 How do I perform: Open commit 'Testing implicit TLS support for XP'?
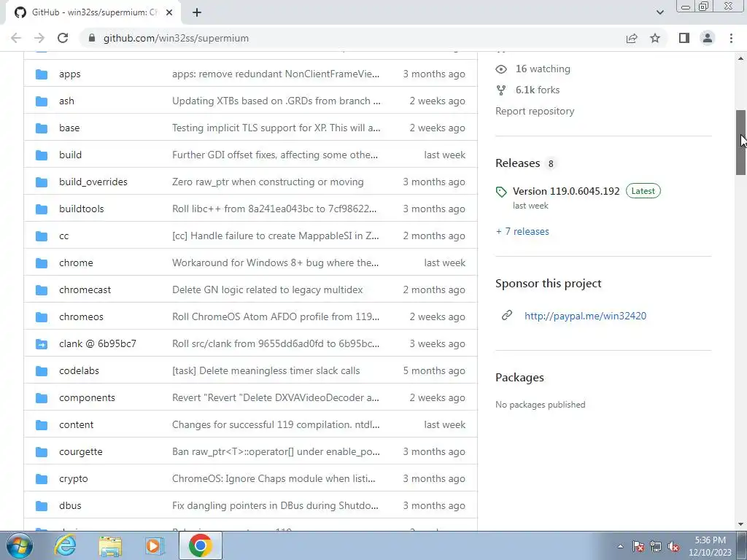(276, 128)
